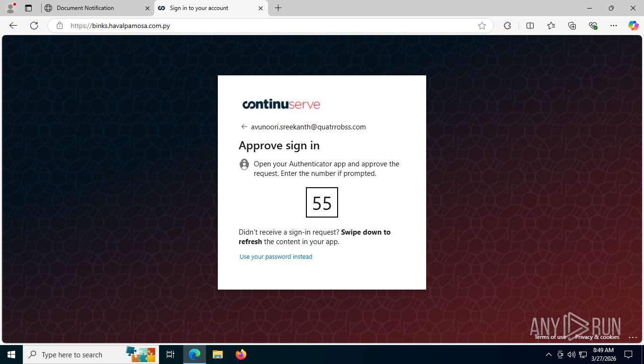Launch Firefox from taskbar

(241, 355)
